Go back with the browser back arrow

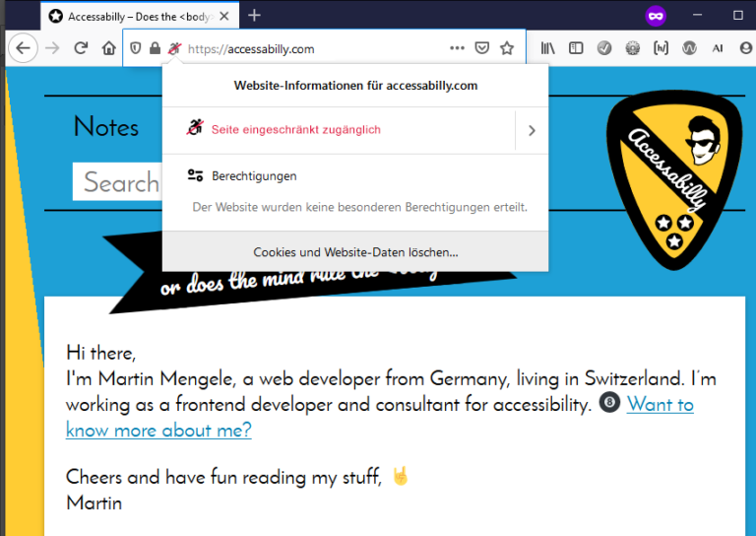coord(23,48)
